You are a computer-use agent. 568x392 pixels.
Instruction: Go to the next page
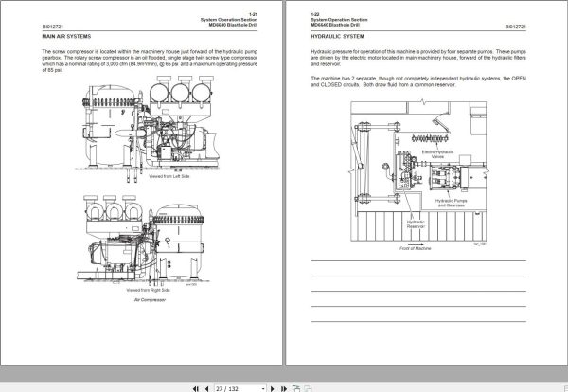point(273,388)
